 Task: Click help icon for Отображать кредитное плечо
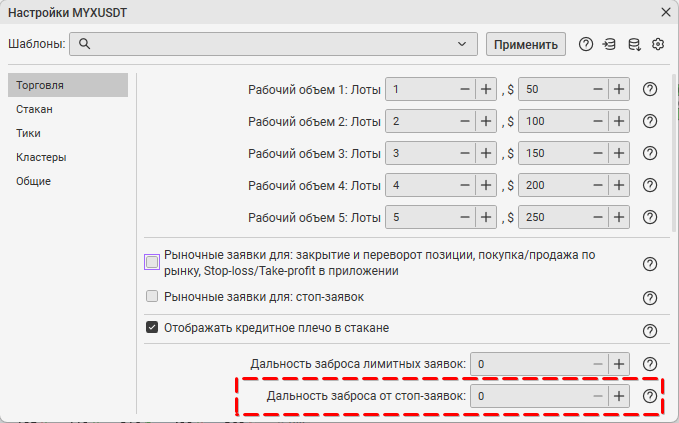click(649, 331)
